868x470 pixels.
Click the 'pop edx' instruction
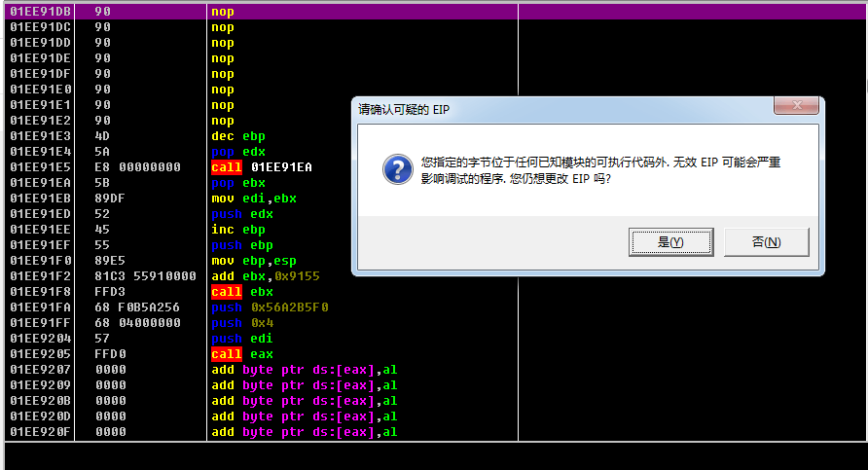(x=238, y=152)
